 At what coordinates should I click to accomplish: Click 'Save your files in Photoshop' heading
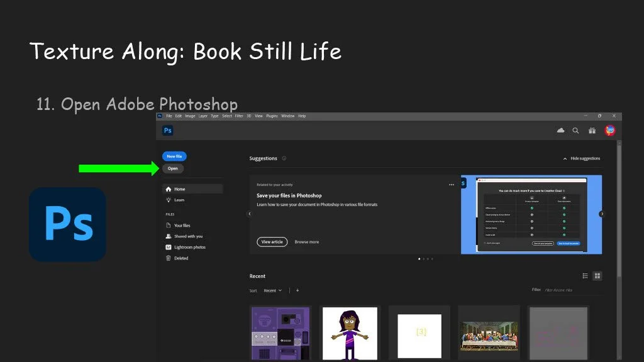[x=289, y=196]
